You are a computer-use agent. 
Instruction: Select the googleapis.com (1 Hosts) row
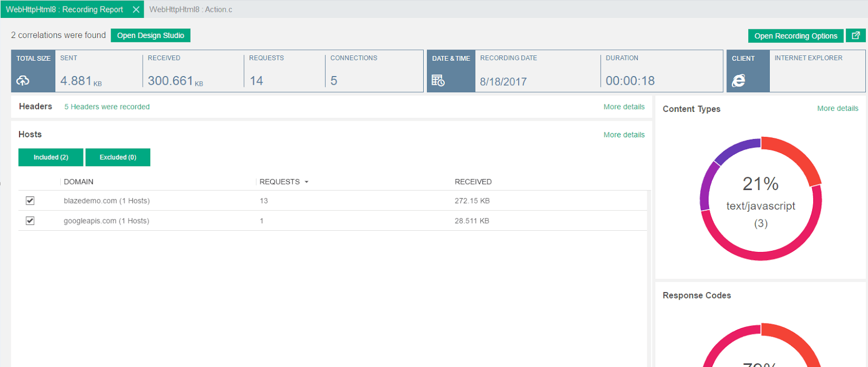click(333, 220)
